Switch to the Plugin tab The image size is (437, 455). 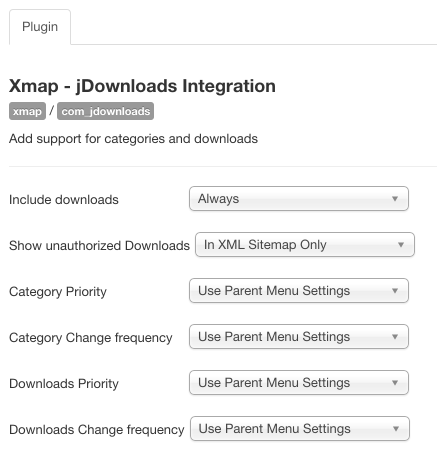(x=40, y=27)
